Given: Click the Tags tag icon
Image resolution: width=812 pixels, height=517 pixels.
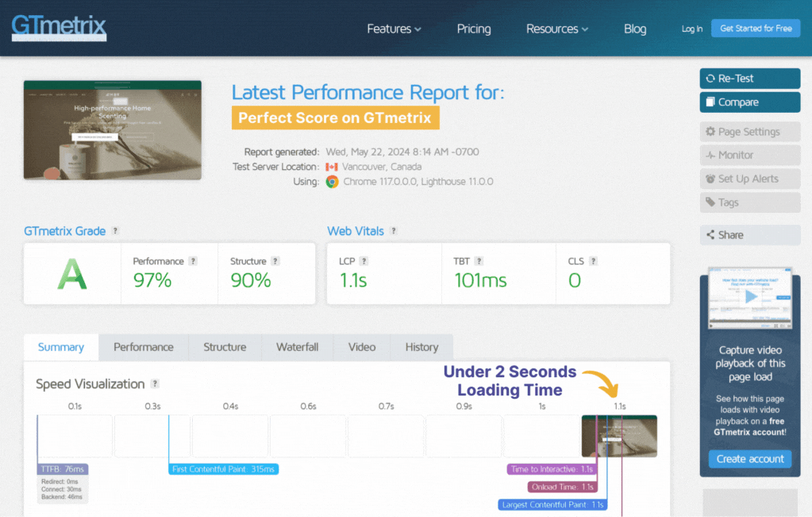Looking at the screenshot, I should (710, 202).
